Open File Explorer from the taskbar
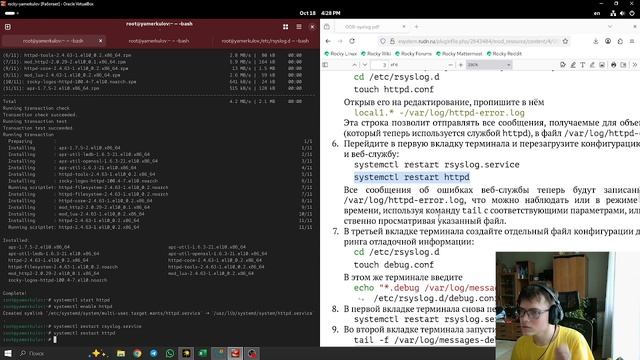This screenshot has width=640, height=360. pyautogui.click(x=121, y=353)
